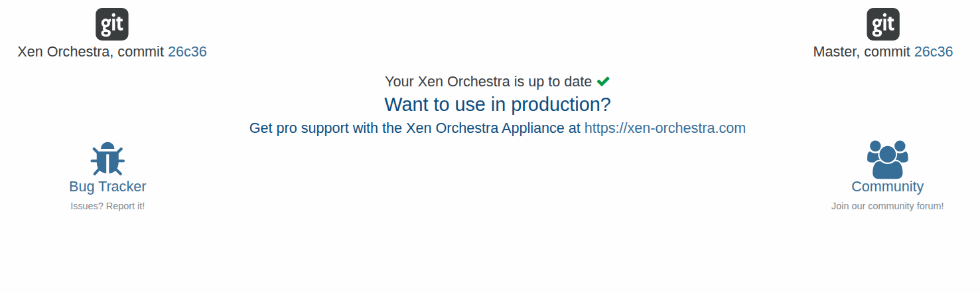This screenshot has height=293, width=980.
Task: Open the Master commit 26c36 link
Action: pyautogui.click(x=934, y=52)
